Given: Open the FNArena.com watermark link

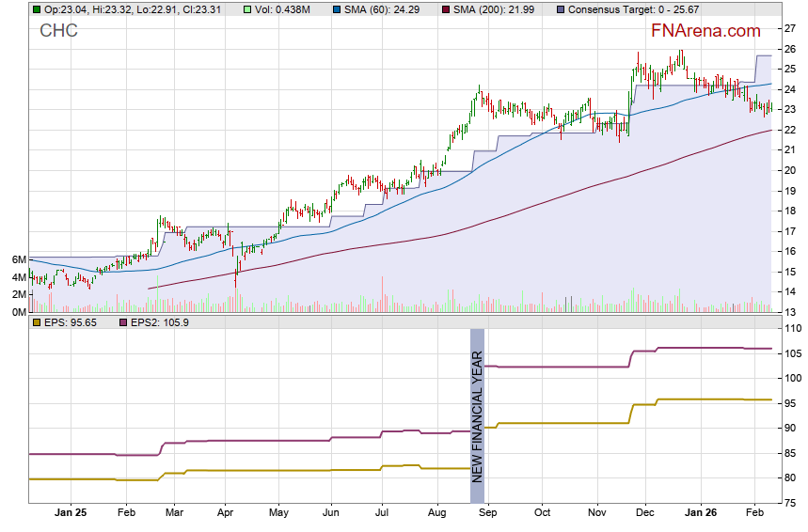Looking at the screenshot, I should (x=705, y=31).
